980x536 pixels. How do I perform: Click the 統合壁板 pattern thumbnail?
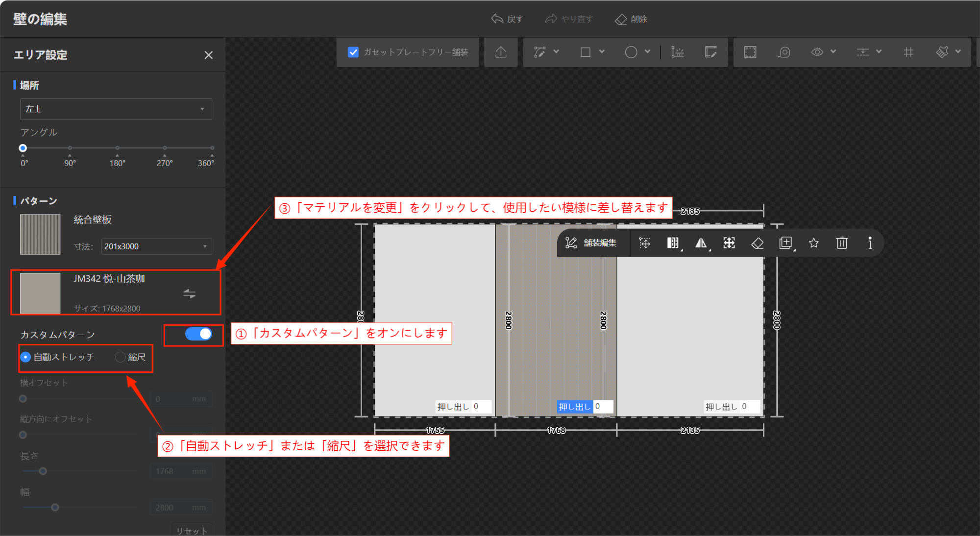pyautogui.click(x=40, y=234)
